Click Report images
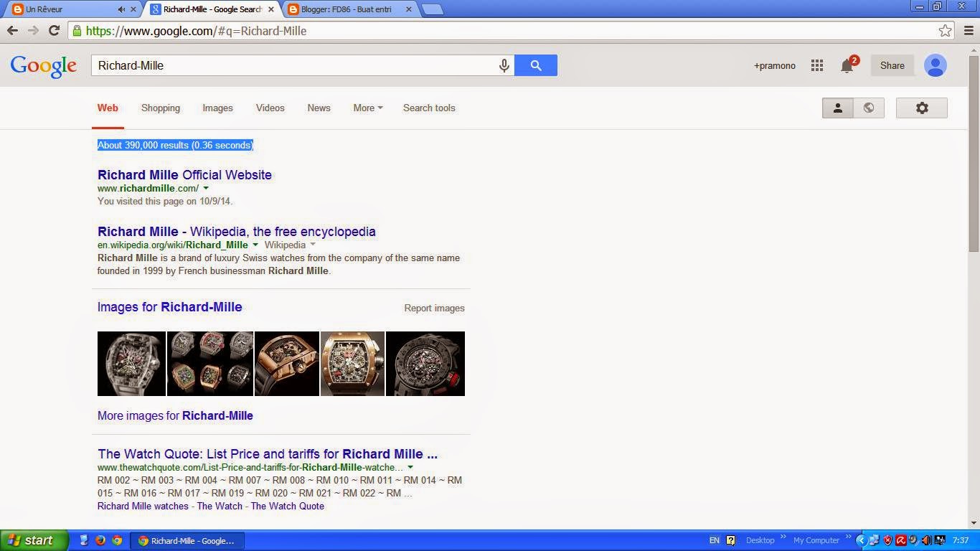 pyautogui.click(x=434, y=308)
